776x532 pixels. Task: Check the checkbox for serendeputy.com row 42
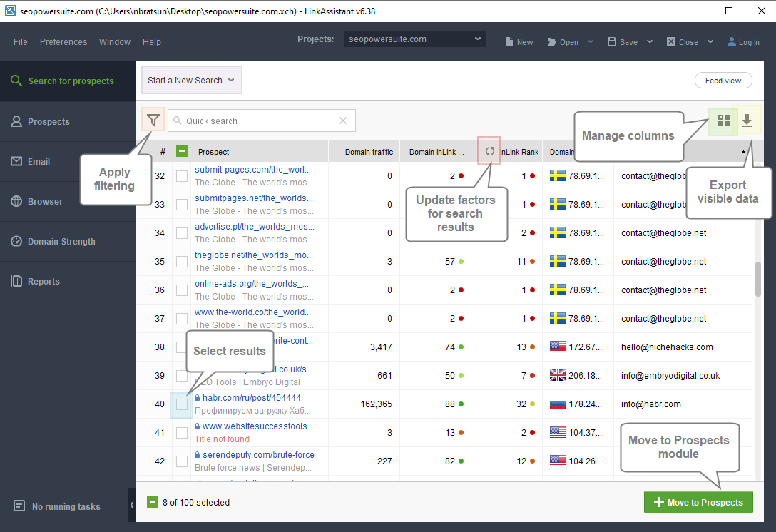182,461
